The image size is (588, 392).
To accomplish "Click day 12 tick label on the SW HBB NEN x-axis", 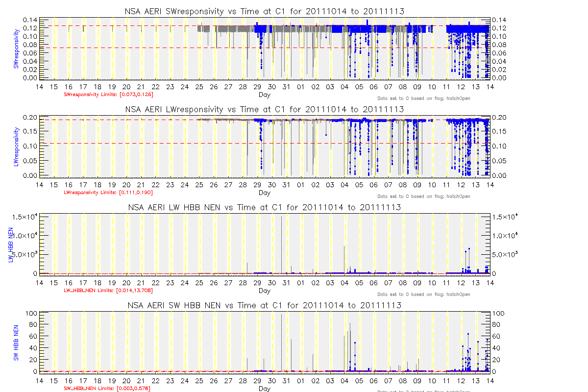I will point(461,381).
